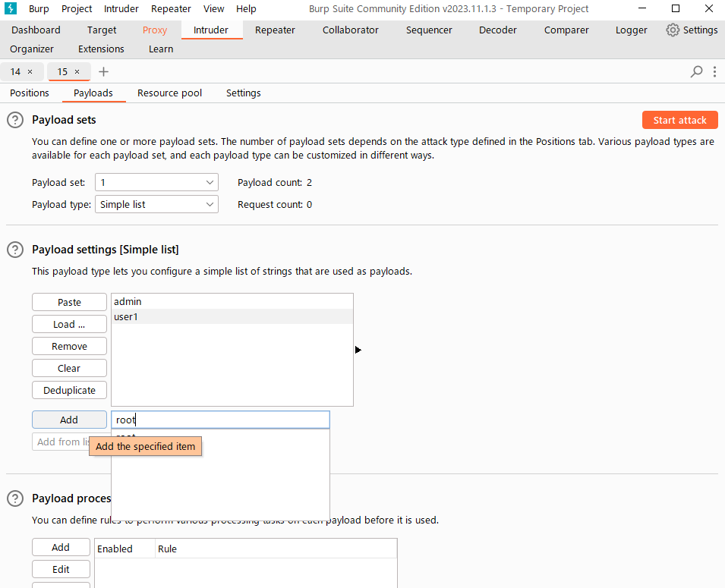Screen dimensions: 725x588
Task: Open the Settings gear icon
Action: pos(673,30)
